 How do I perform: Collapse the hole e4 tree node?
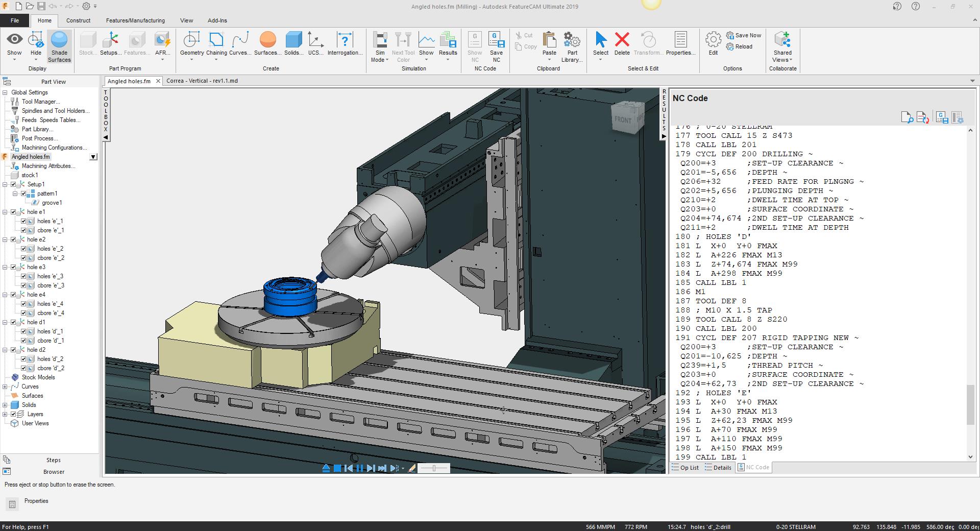point(5,295)
